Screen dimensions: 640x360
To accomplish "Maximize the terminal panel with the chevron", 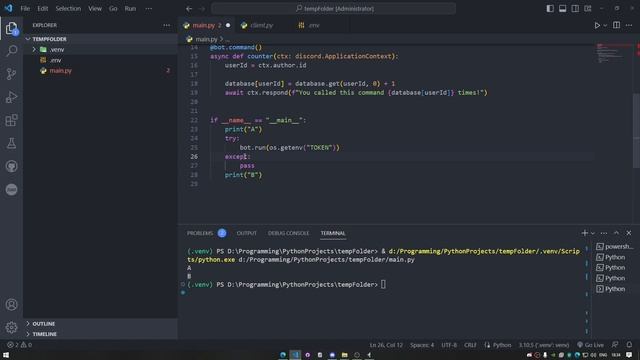I will [616, 233].
